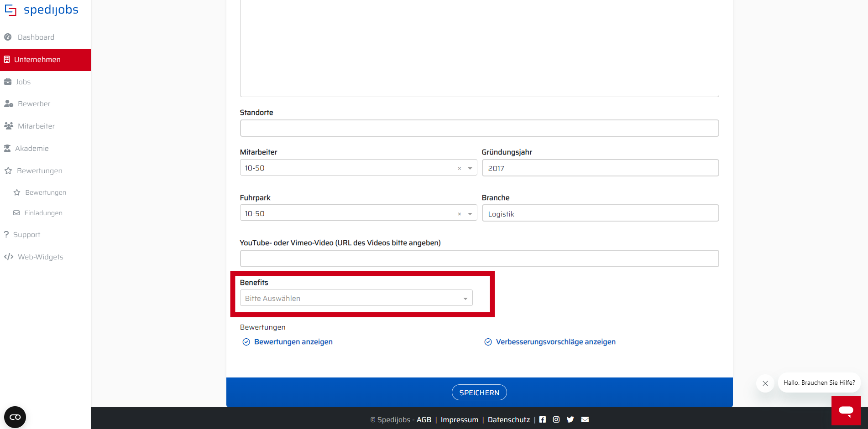
Task: Open the Twitter footer icon
Action: click(x=570, y=419)
